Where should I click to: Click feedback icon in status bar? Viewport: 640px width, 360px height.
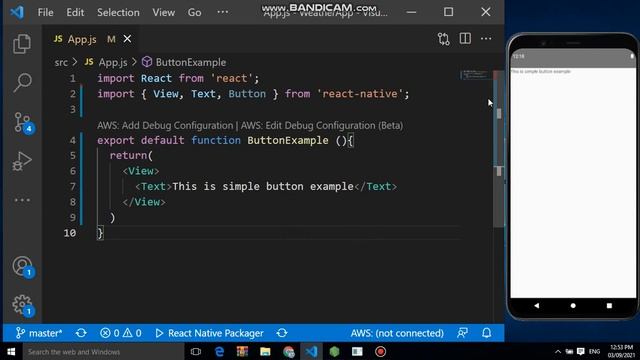(x=462, y=333)
